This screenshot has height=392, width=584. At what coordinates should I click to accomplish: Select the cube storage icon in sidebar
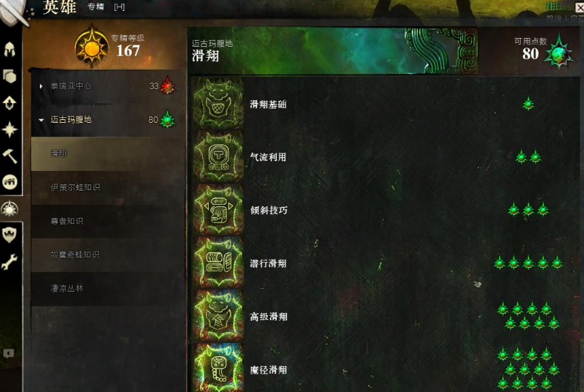(x=9, y=77)
